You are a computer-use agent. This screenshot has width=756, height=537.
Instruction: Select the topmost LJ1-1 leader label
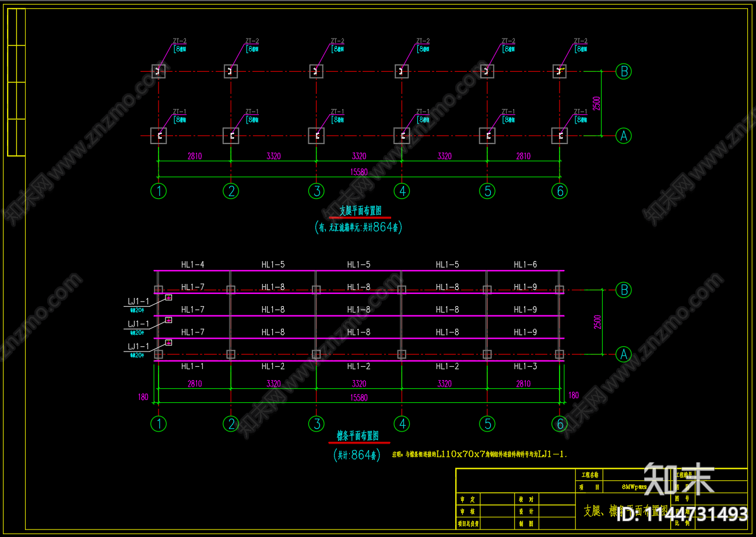pyautogui.click(x=139, y=301)
